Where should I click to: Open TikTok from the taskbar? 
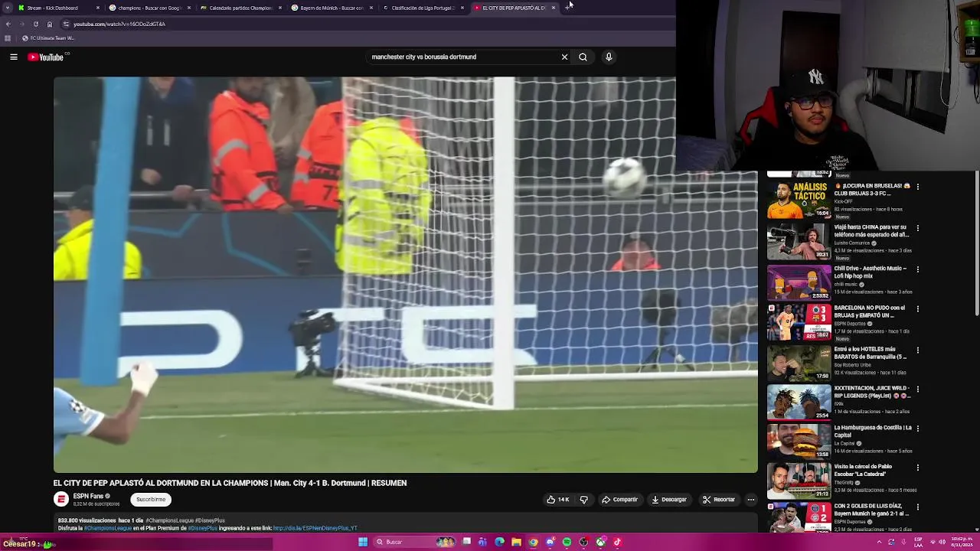coord(617,542)
